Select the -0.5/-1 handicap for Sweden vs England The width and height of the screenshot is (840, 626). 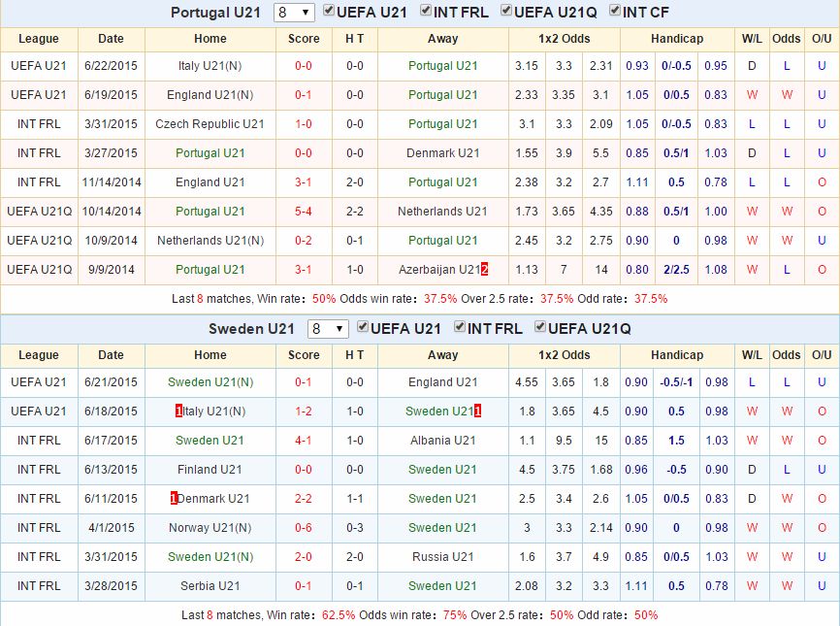[x=677, y=382]
